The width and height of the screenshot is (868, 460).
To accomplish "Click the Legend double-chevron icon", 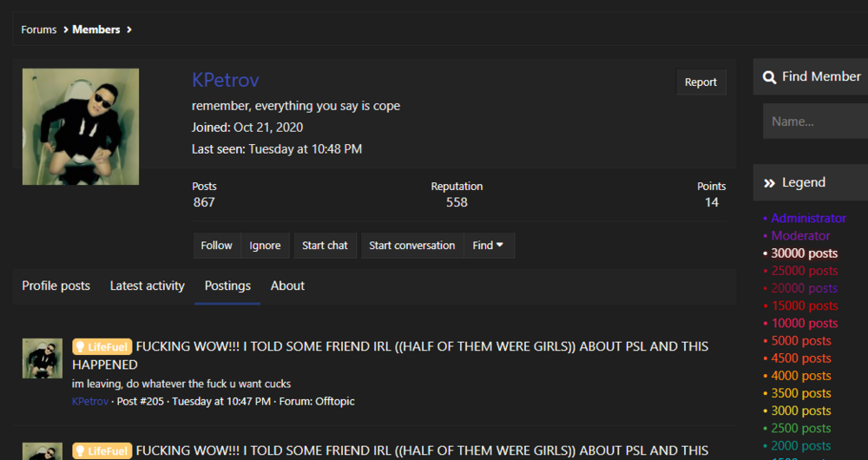I will tap(769, 183).
